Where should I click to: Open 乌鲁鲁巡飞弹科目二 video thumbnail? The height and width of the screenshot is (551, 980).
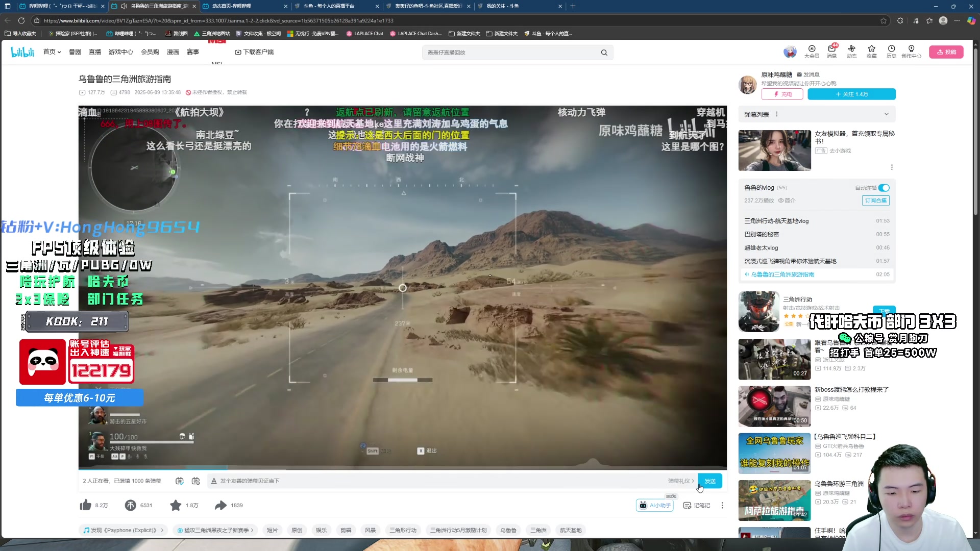[774, 453]
